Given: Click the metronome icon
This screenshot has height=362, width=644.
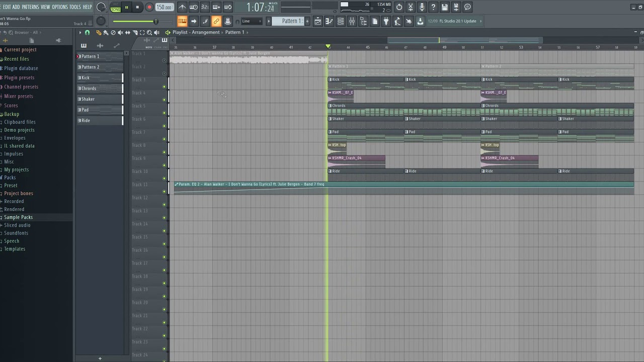Looking at the screenshot, I should (182, 7).
